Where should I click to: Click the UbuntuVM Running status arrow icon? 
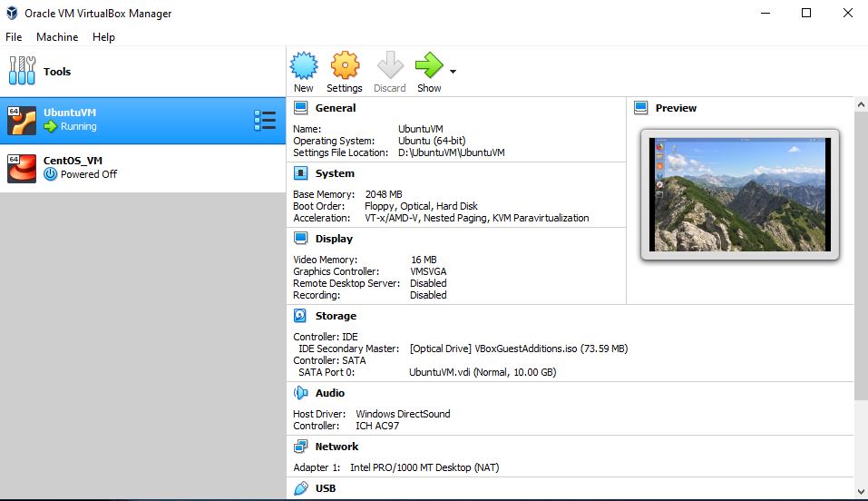tap(51, 126)
